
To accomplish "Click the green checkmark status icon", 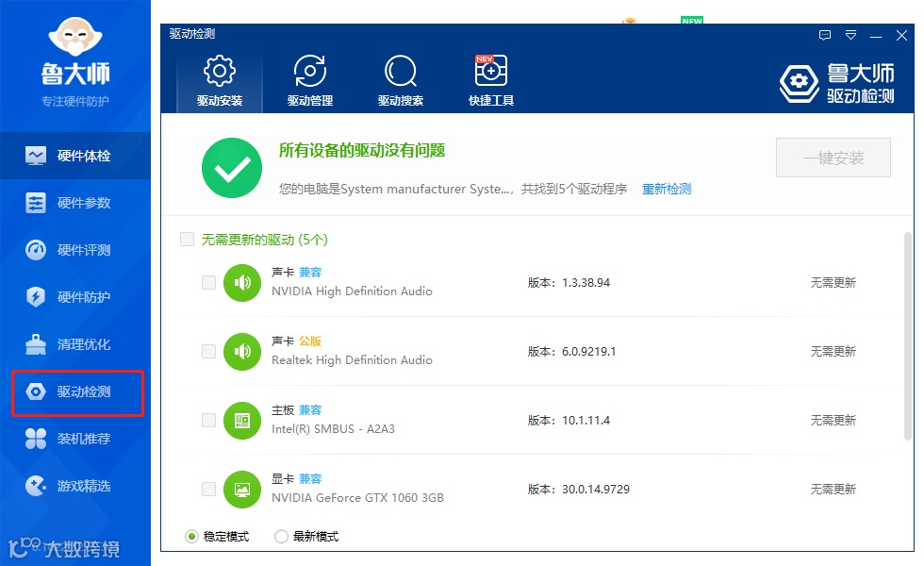I will pos(232,168).
